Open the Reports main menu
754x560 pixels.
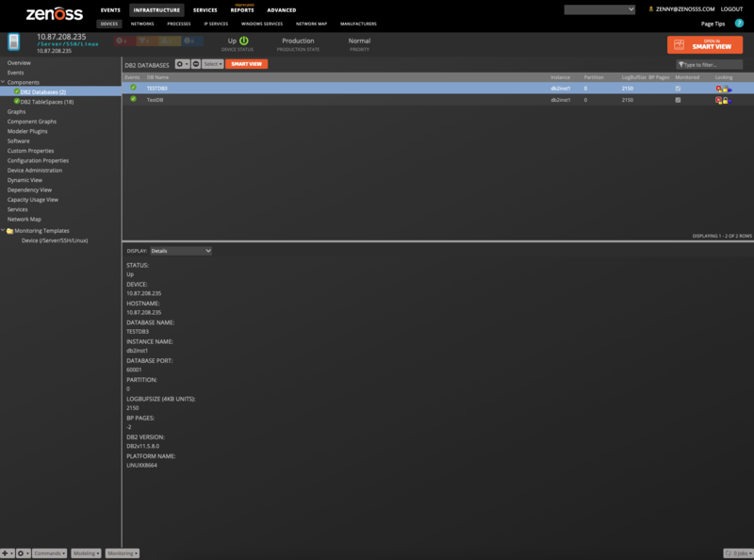point(242,10)
